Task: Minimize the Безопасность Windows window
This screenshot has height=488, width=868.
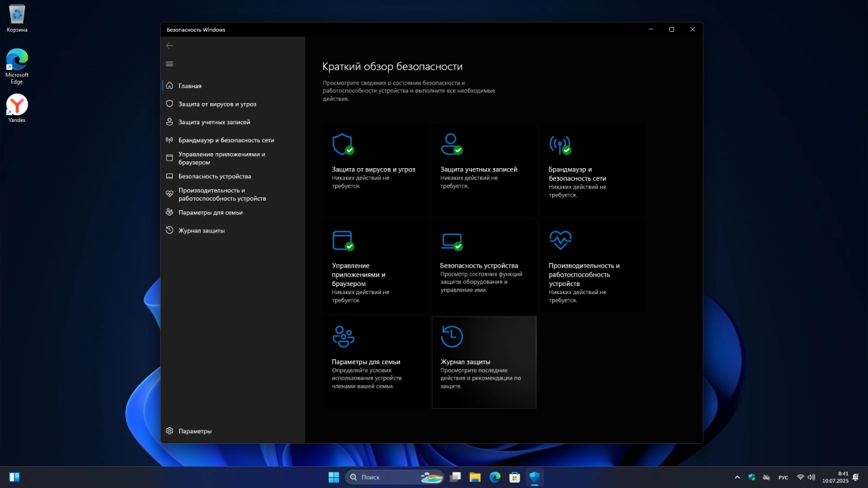Action: (651, 30)
